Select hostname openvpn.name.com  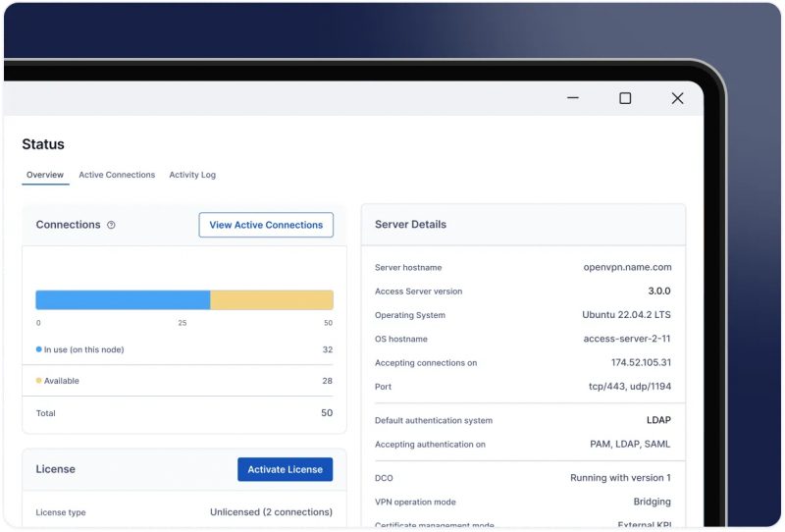627,267
